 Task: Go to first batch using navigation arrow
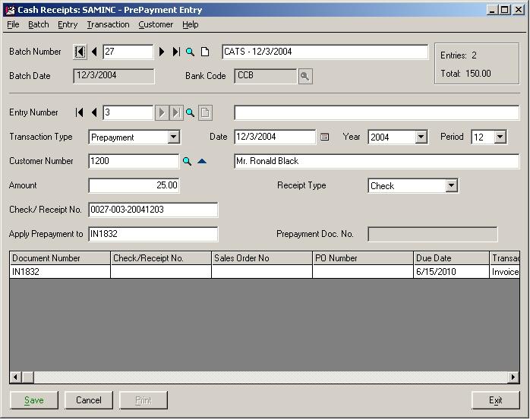(80, 52)
